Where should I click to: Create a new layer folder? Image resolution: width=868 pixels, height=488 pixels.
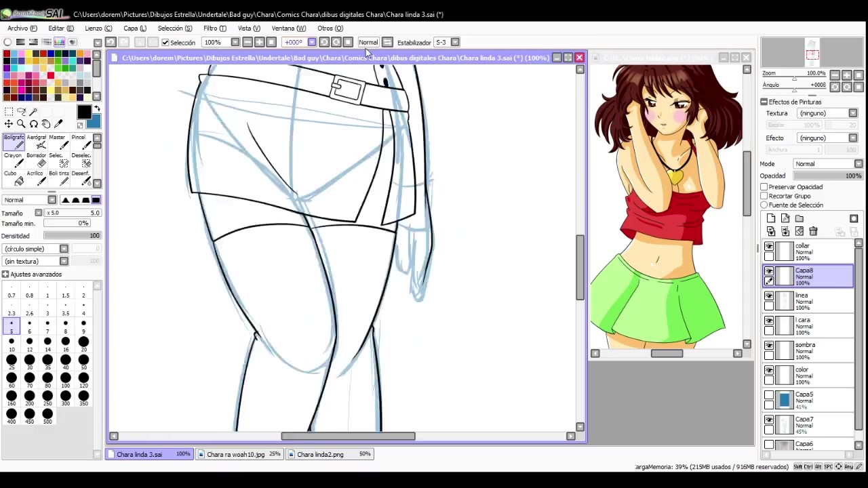(800, 219)
